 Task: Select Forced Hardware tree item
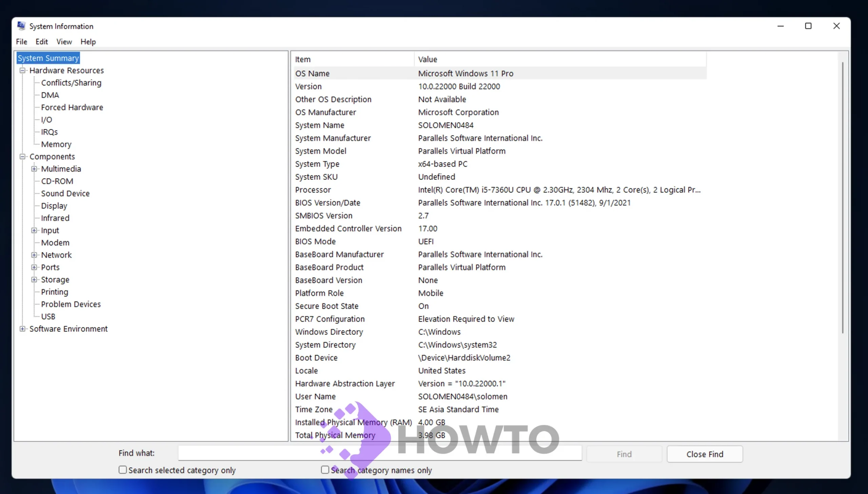[x=72, y=107]
